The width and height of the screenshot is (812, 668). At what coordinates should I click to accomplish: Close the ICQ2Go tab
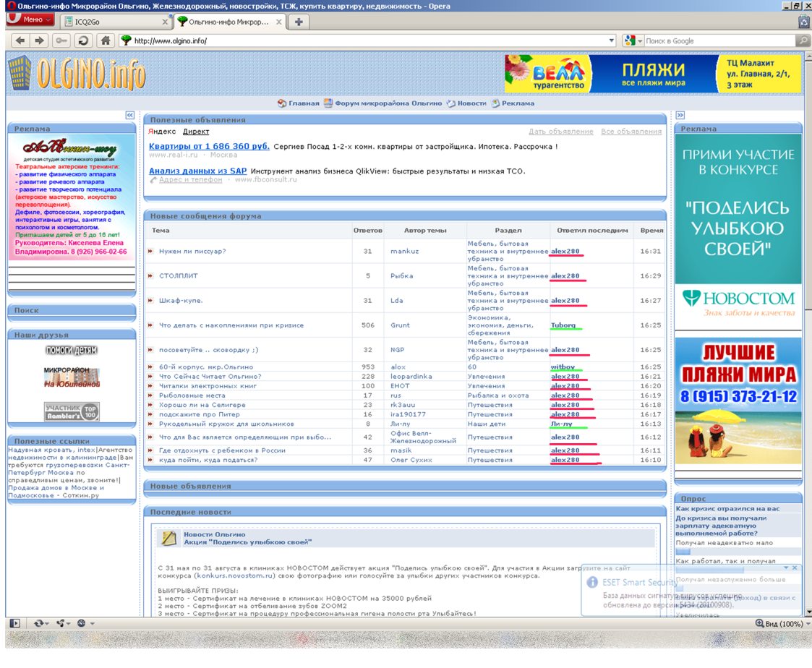click(165, 22)
